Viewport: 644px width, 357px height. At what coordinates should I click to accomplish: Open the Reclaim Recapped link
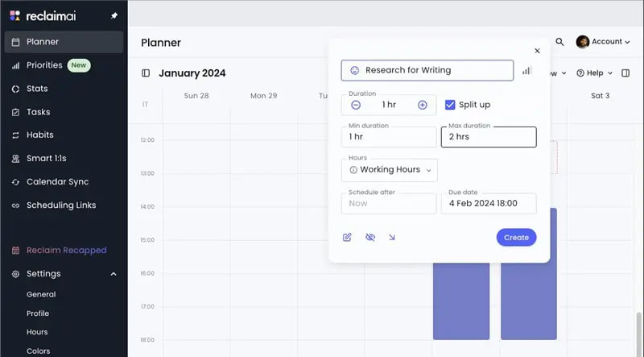tap(66, 251)
